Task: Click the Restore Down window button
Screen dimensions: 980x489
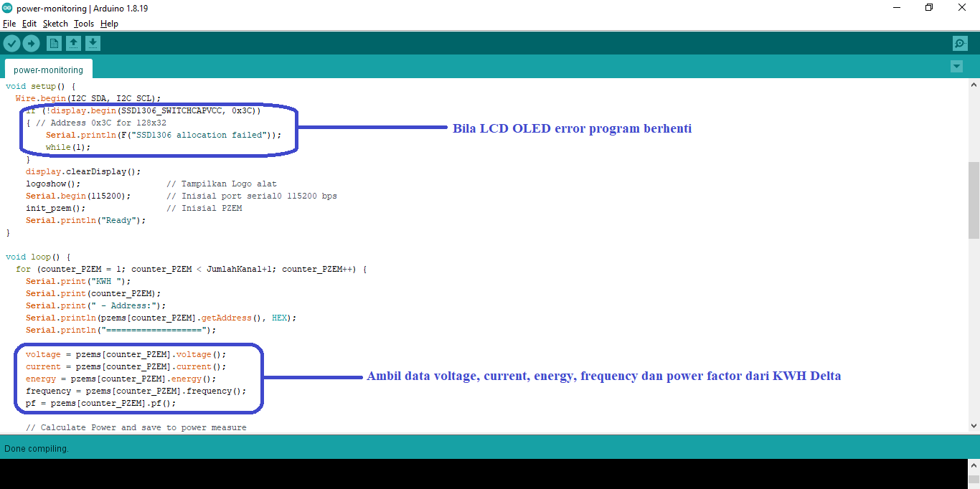Action: point(929,8)
